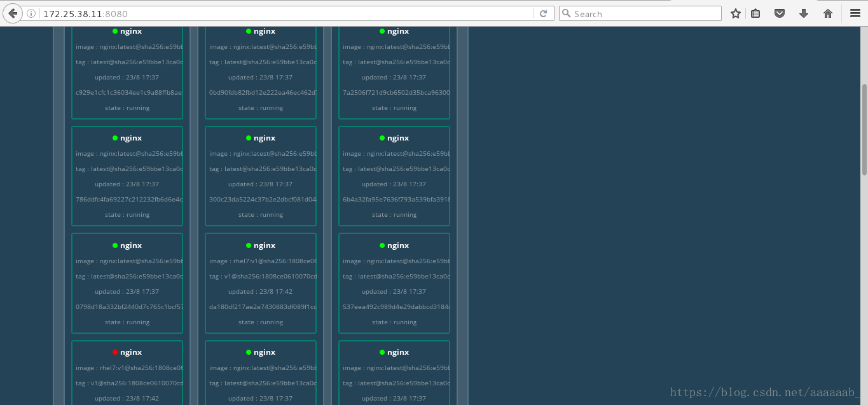Click nginx title on the red-dot card

click(x=131, y=352)
